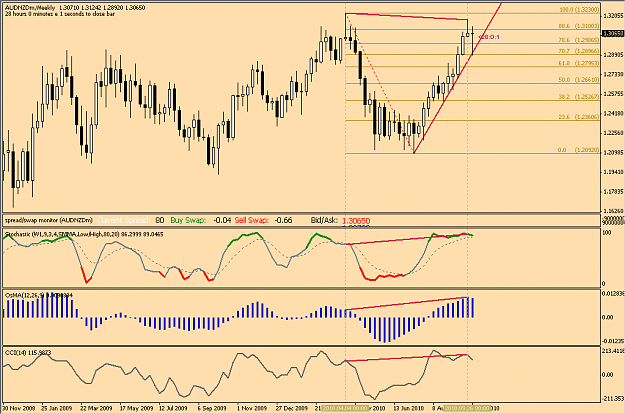The height and width of the screenshot is (414, 625).
Task: Click the 13 Jun 2010 date label
Action: click(x=409, y=408)
